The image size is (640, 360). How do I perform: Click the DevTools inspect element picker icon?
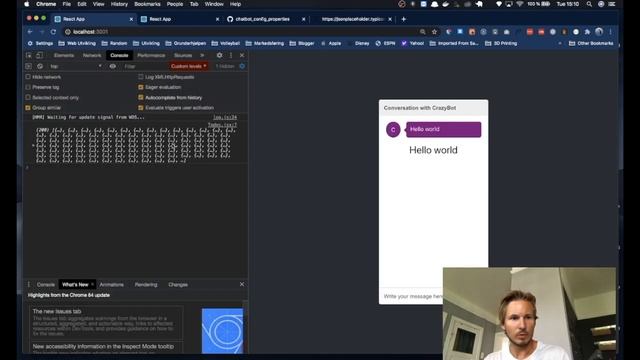(29, 55)
